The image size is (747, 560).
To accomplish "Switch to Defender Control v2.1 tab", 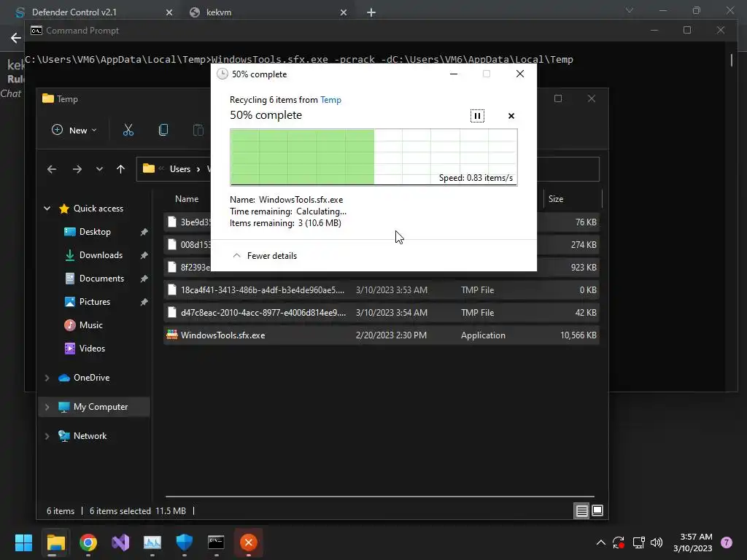I will tap(74, 12).
